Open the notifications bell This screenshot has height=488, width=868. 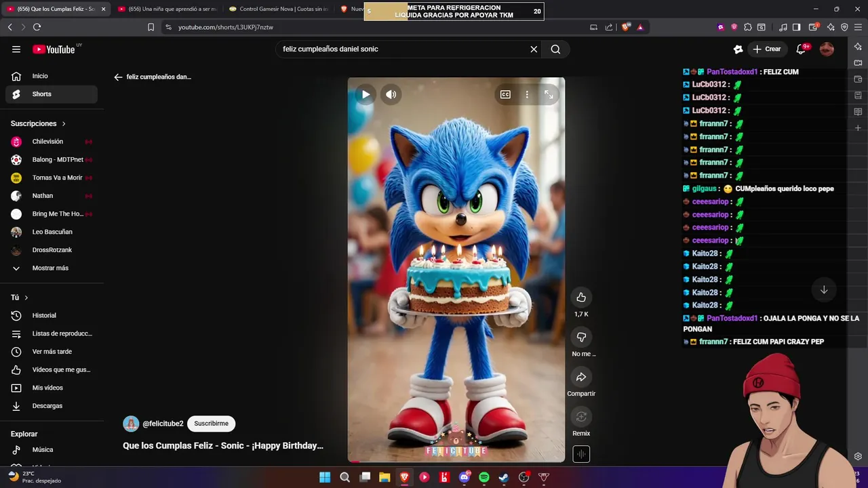tap(802, 49)
